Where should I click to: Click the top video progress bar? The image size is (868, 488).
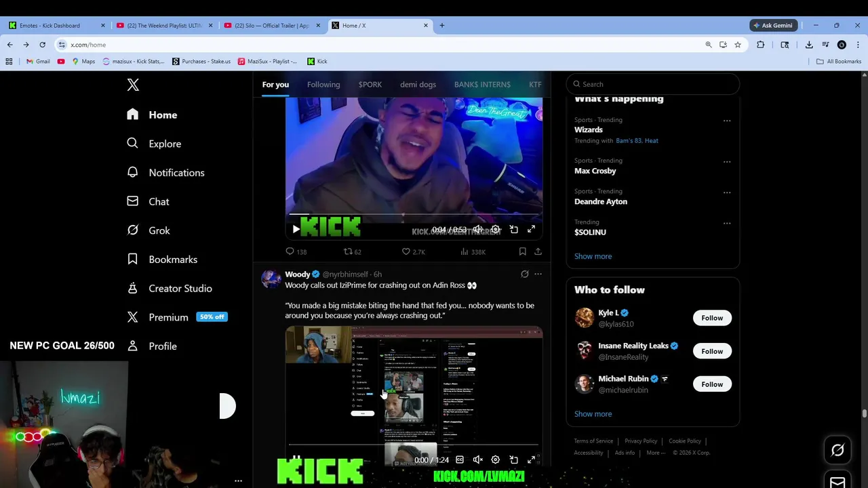(414, 214)
